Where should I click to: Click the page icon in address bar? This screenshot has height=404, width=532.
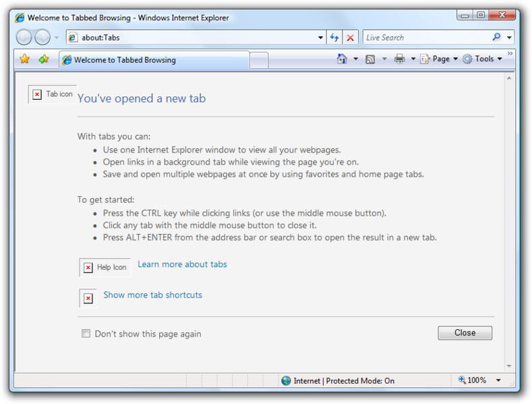tap(73, 37)
